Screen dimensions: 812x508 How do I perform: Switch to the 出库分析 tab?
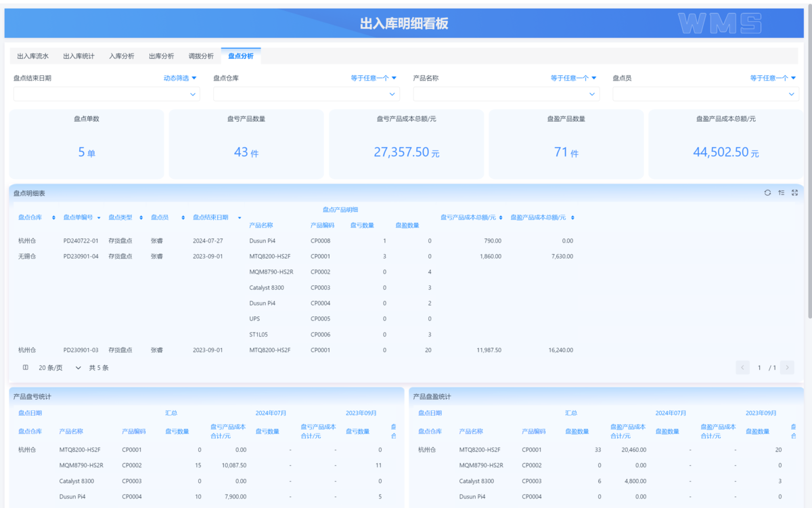pos(161,56)
